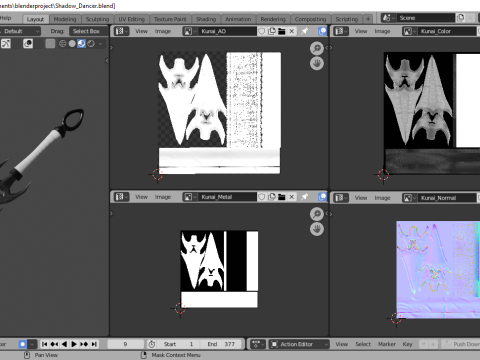Select rendered shading mode
This screenshot has height=360, width=480.
(91, 44)
